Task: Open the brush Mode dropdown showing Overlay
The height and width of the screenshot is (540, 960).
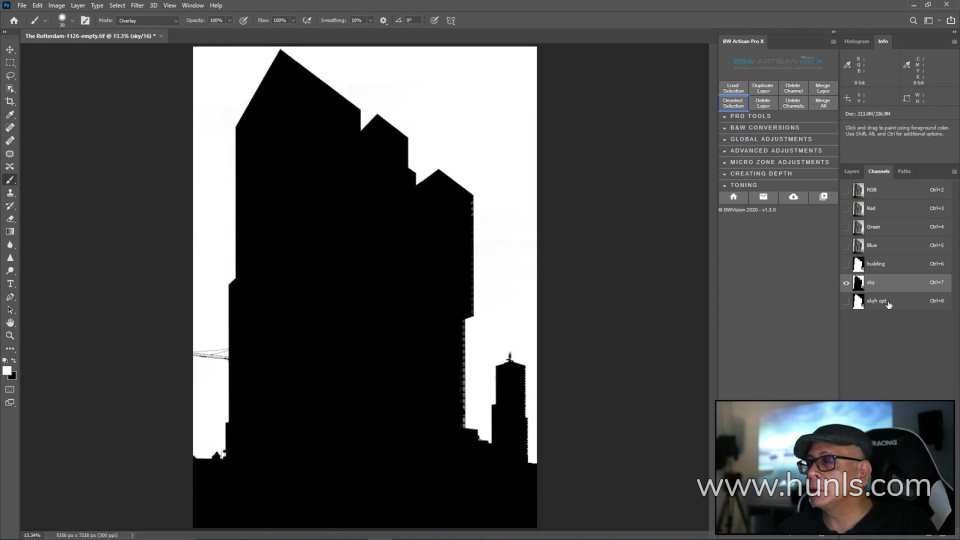Action: [x=147, y=20]
